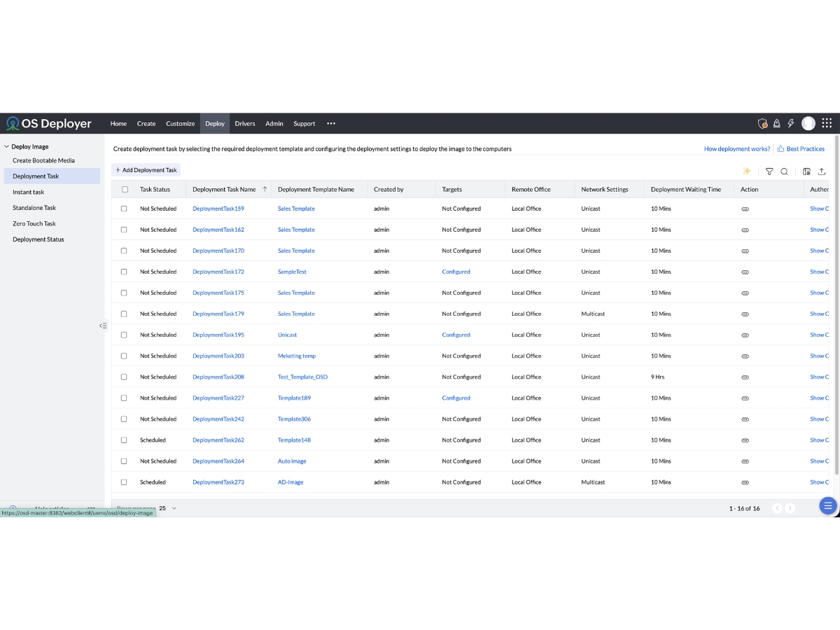This screenshot has height=630, width=840.
Task: Open the Support tab
Action: (304, 123)
